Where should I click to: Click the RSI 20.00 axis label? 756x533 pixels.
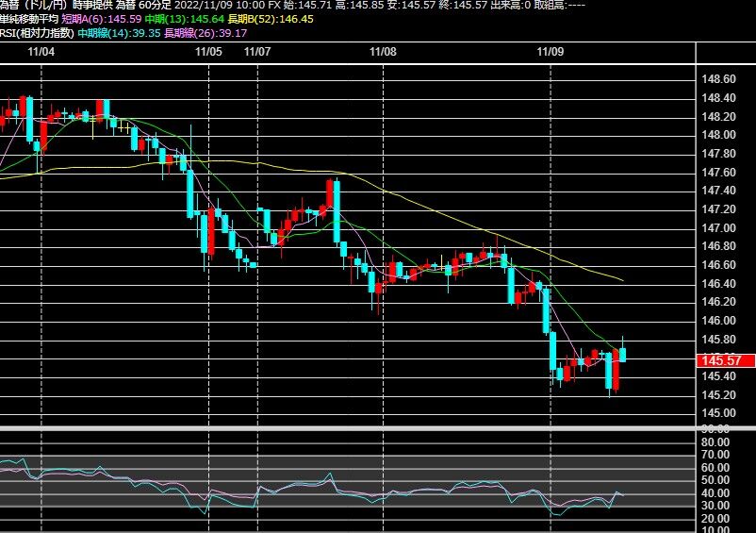pos(715,519)
